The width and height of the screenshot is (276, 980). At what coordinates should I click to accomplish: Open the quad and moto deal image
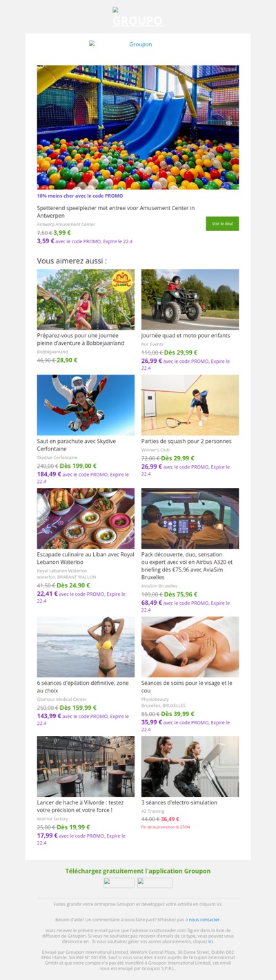[190, 299]
